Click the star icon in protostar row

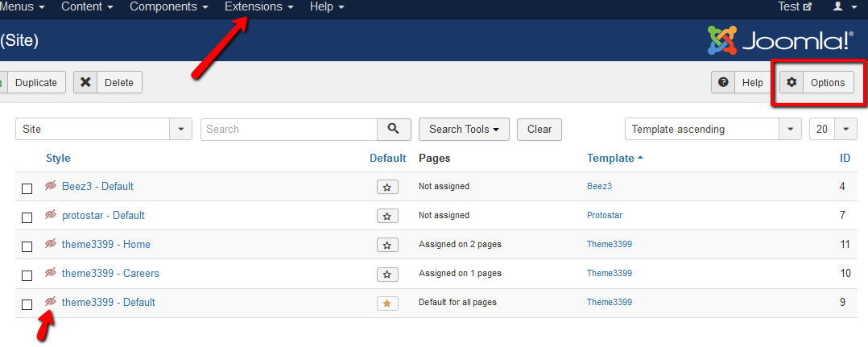[x=387, y=216]
